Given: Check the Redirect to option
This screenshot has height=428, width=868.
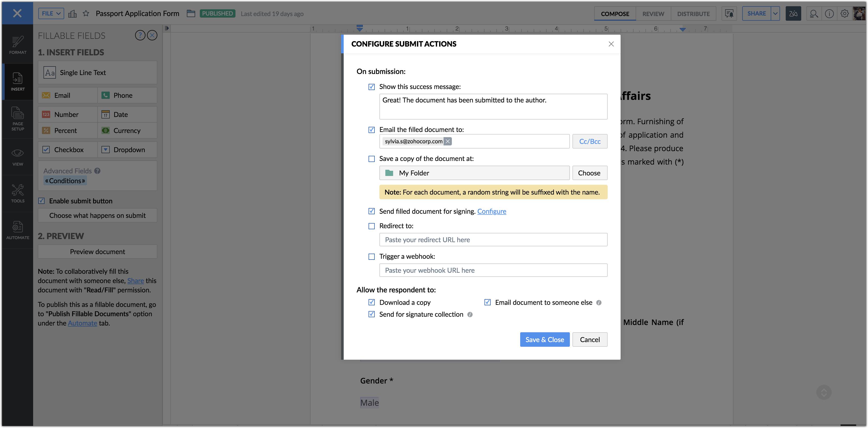Looking at the screenshot, I should 371,226.
